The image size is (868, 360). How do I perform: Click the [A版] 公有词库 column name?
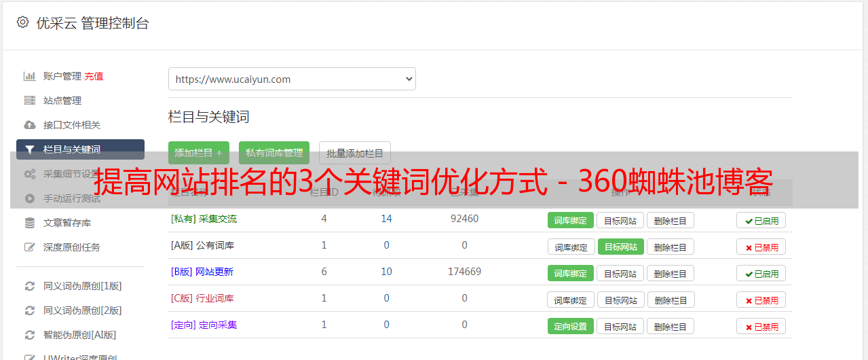tap(202, 245)
